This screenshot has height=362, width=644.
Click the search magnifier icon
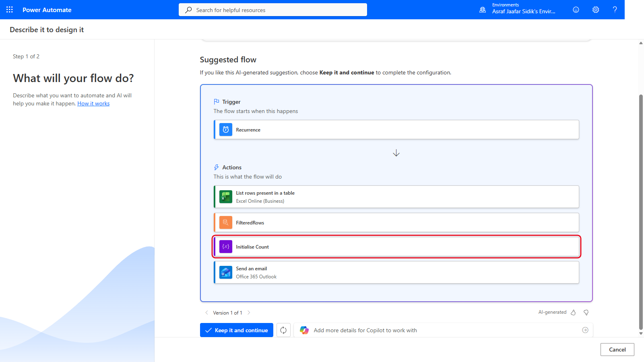pos(188,10)
